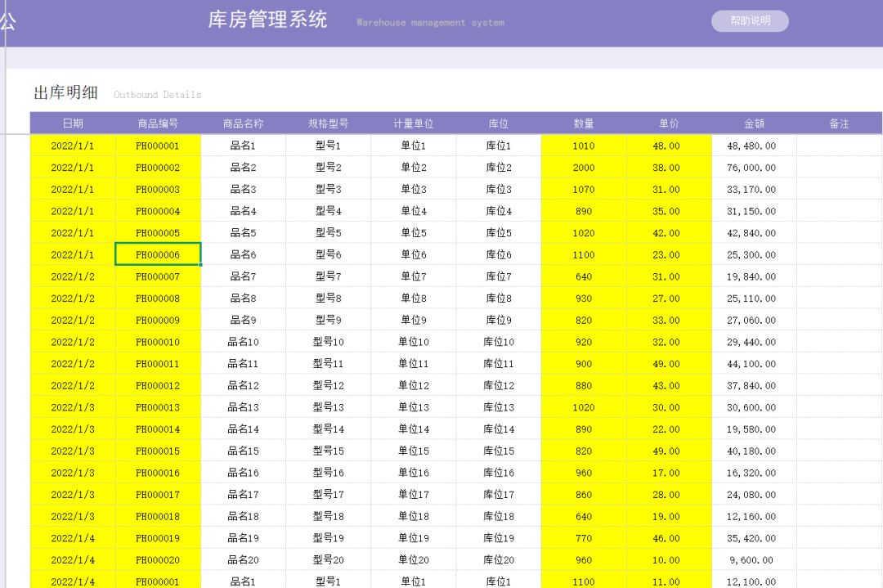Click the 库位20 location cell
Image resolution: width=883 pixels, height=588 pixels.
[x=498, y=560]
